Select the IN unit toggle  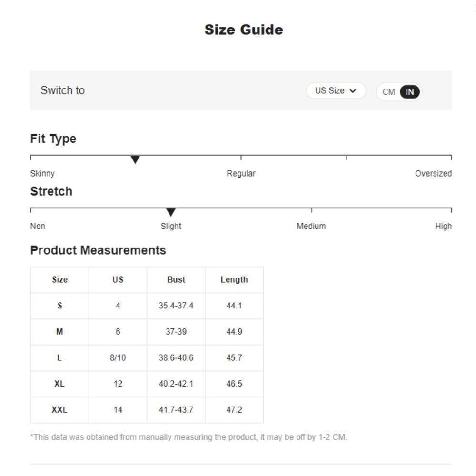[409, 92]
